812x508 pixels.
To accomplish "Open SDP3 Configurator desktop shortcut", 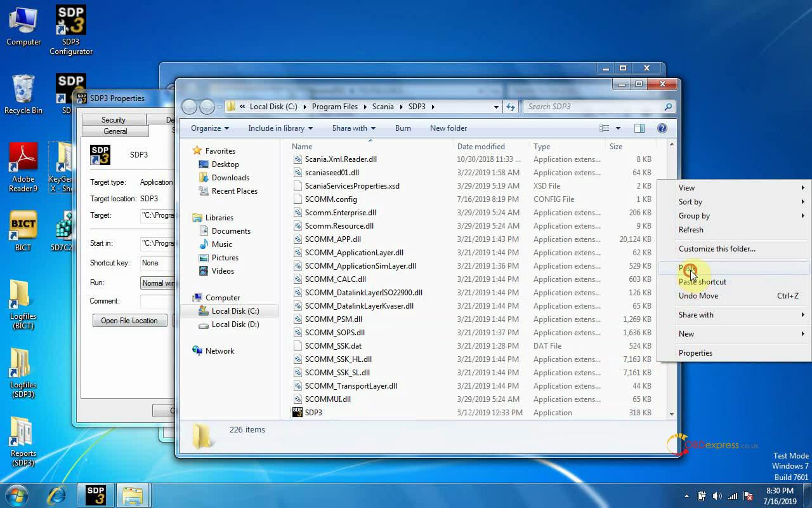I will (71, 29).
